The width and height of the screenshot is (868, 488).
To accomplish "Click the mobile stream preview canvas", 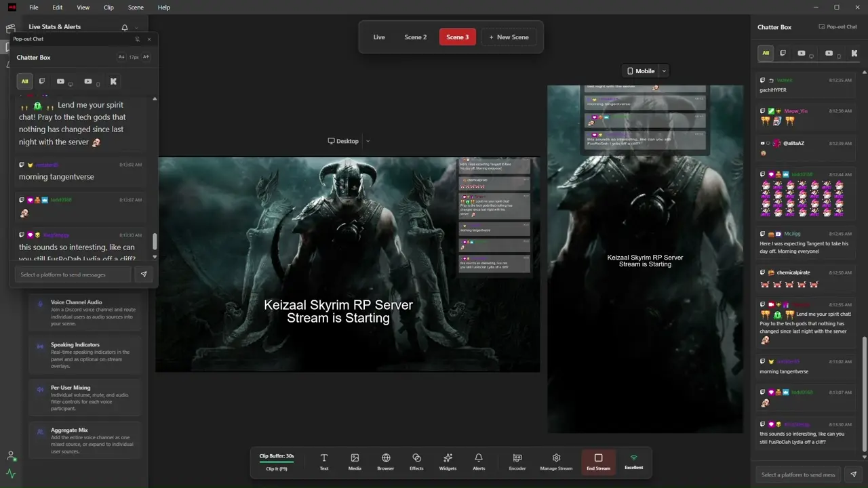I will [x=646, y=259].
